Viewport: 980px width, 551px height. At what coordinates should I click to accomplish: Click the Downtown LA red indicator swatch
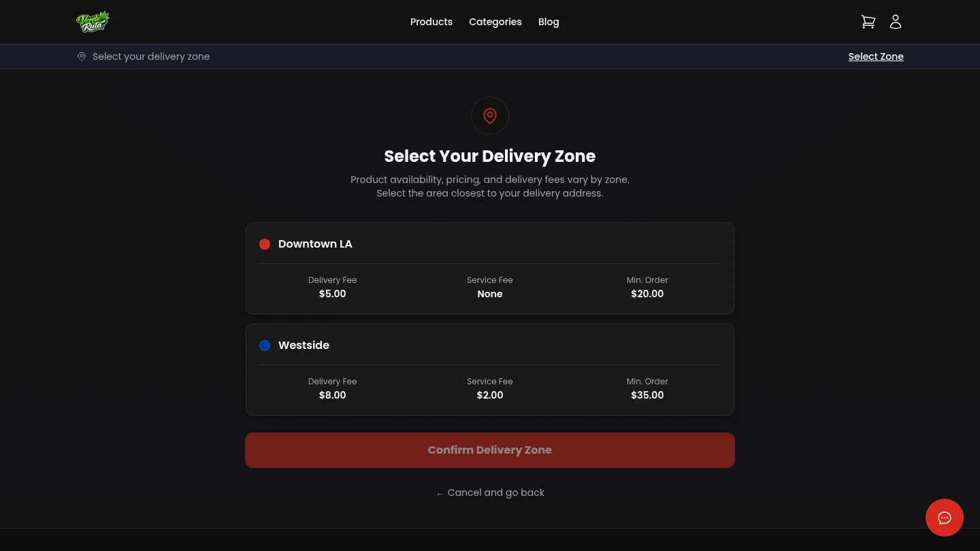click(x=265, y=244)
